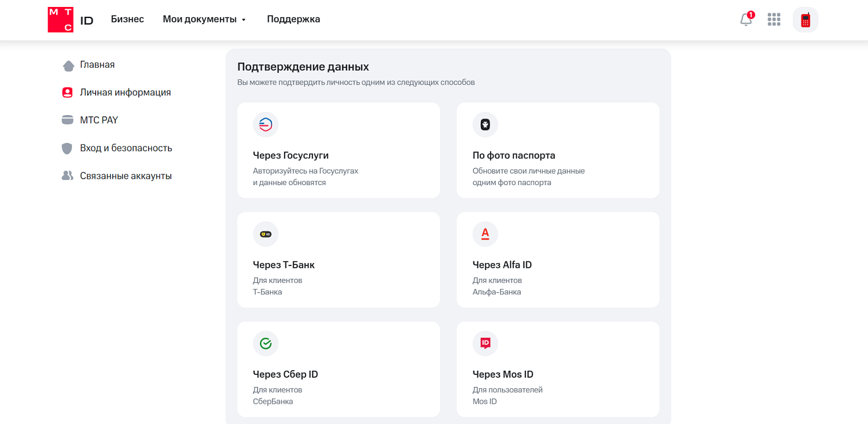Click the Т-Банк ID logo icon

[x=266, y=234]
